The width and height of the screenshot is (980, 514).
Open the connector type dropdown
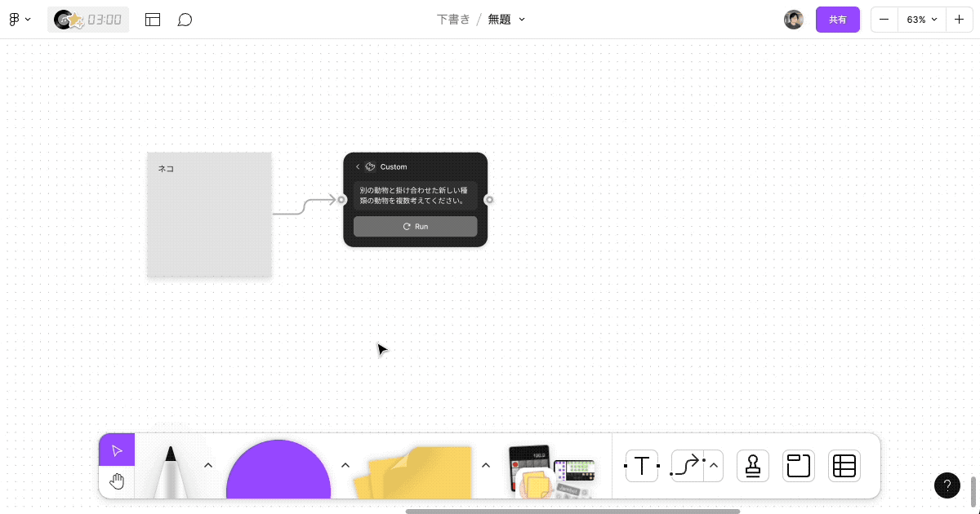coord(712,466)
